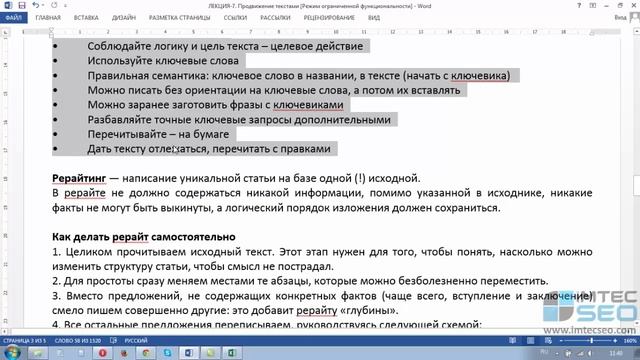Click the Excel icon in taskbar

coord(231,353)
